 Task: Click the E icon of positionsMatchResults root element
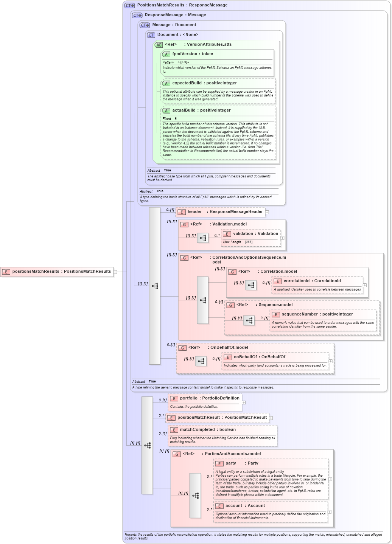[6, 272]
